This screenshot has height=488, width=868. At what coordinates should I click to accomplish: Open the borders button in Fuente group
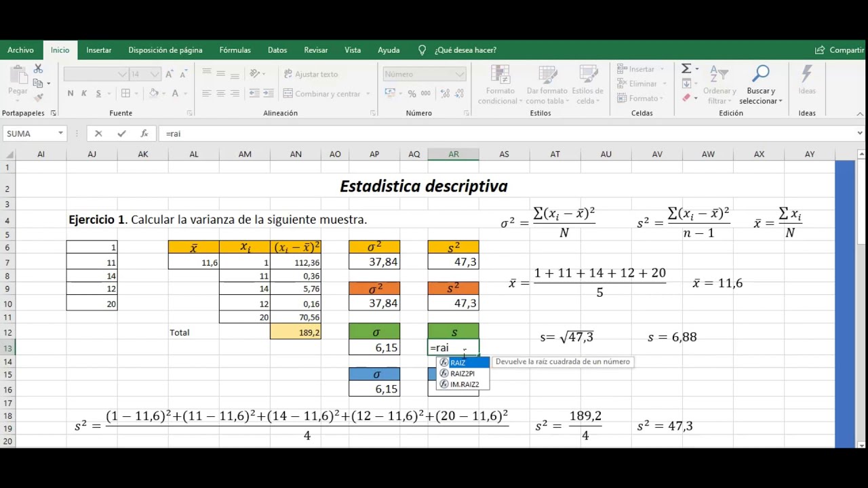[125, 94]
